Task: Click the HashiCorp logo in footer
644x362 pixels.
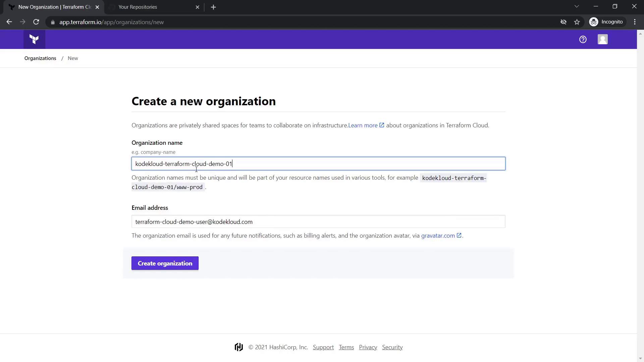Action: [238, 347]
